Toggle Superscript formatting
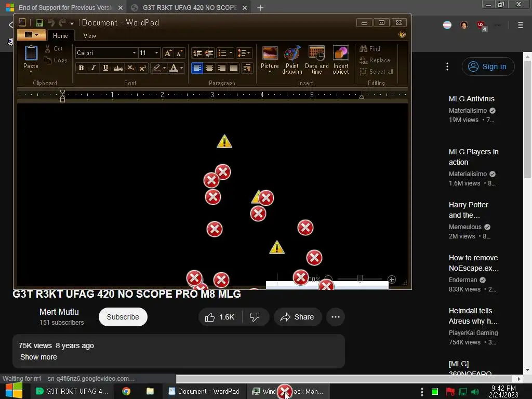 coord(143,68)
